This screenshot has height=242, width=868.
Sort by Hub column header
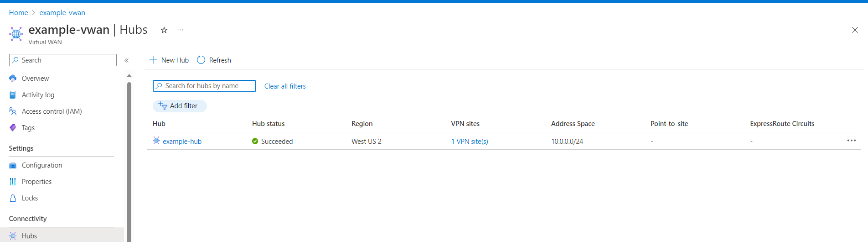[x=159, y=124]
